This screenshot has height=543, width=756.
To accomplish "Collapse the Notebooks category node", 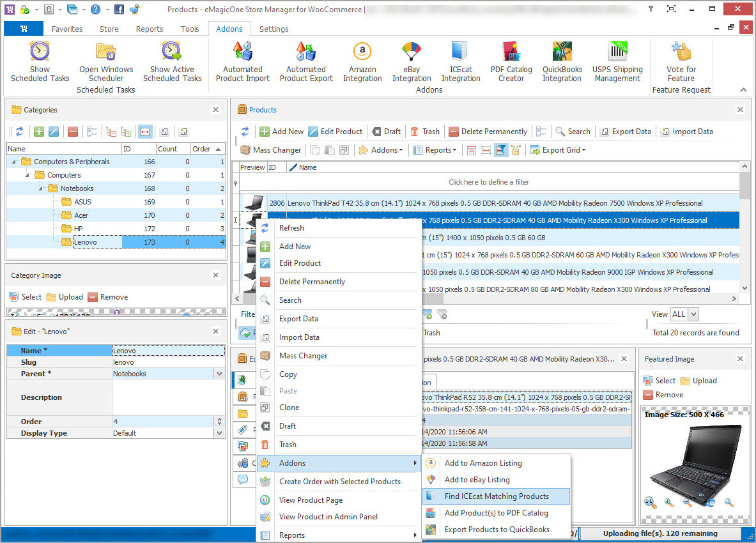I will tap(40, 189).
